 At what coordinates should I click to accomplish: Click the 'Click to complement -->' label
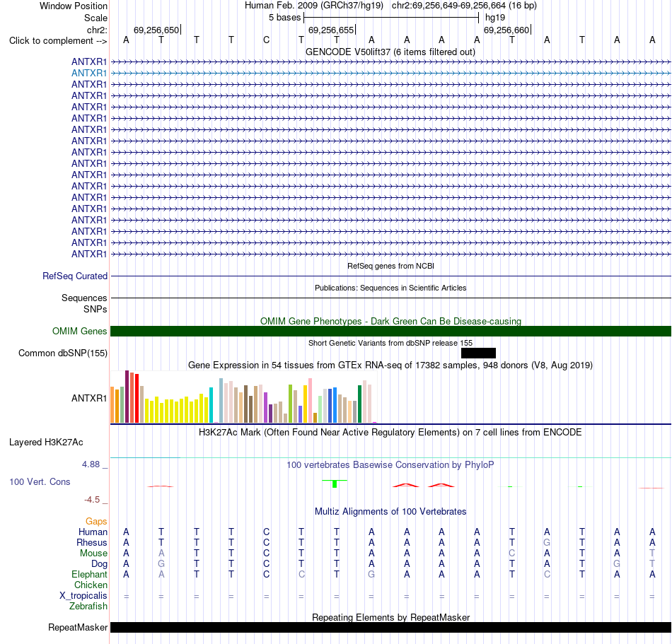(58, 41)
